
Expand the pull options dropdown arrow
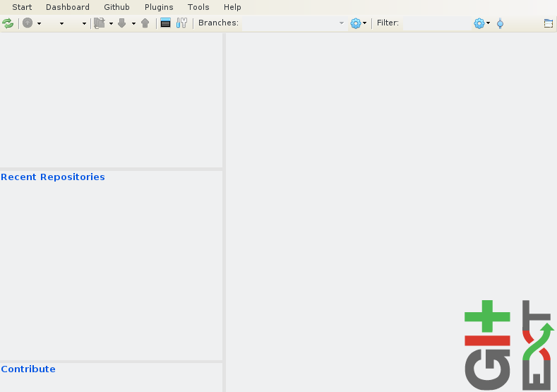(133, 23)
